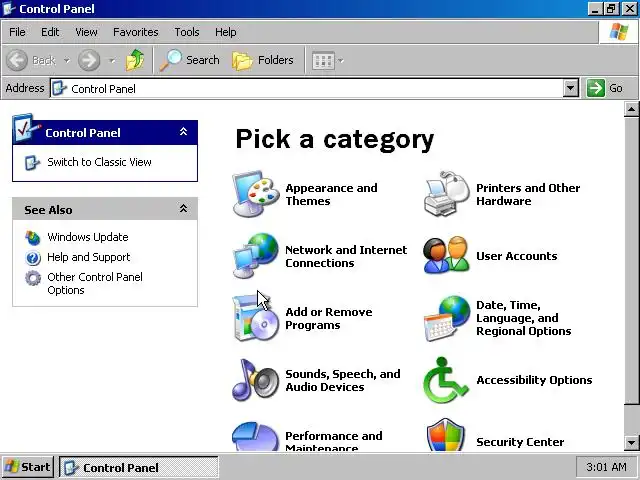Viewport: 640px width, 480px height.
Task: Click the Forward arrow toolbar button
Action: point(89,60)
